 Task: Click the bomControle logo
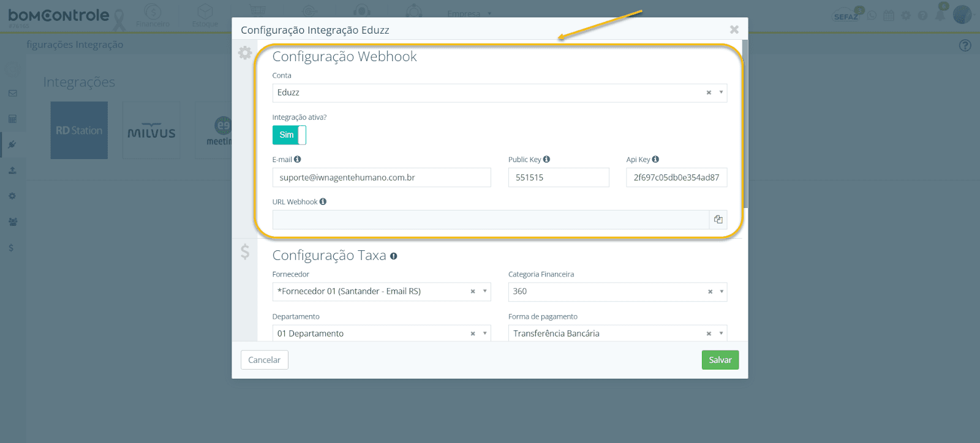59,16
